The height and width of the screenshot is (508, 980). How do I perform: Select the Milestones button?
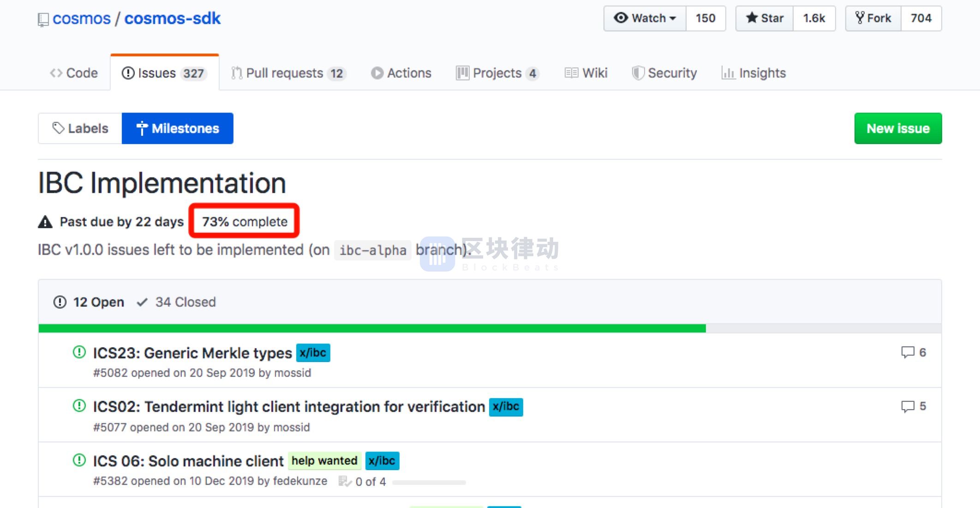(178, 128)
